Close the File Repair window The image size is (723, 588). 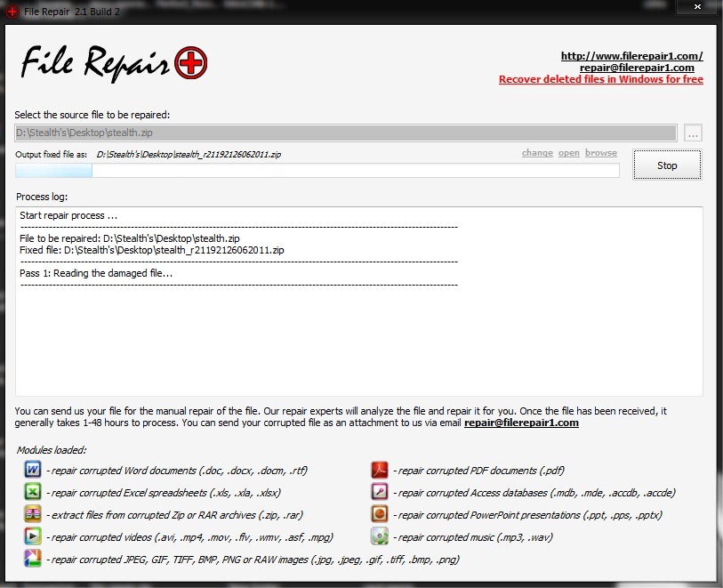click(697, 6)
